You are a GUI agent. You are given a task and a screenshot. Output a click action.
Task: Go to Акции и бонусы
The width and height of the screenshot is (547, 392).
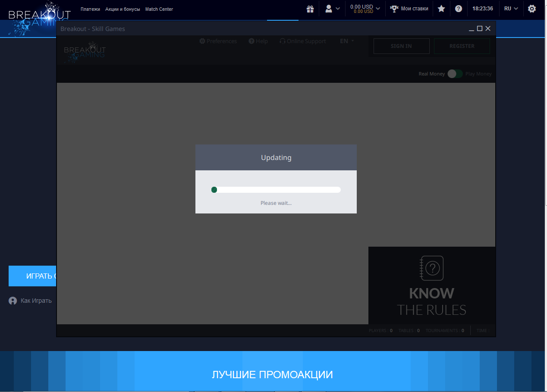123,9
